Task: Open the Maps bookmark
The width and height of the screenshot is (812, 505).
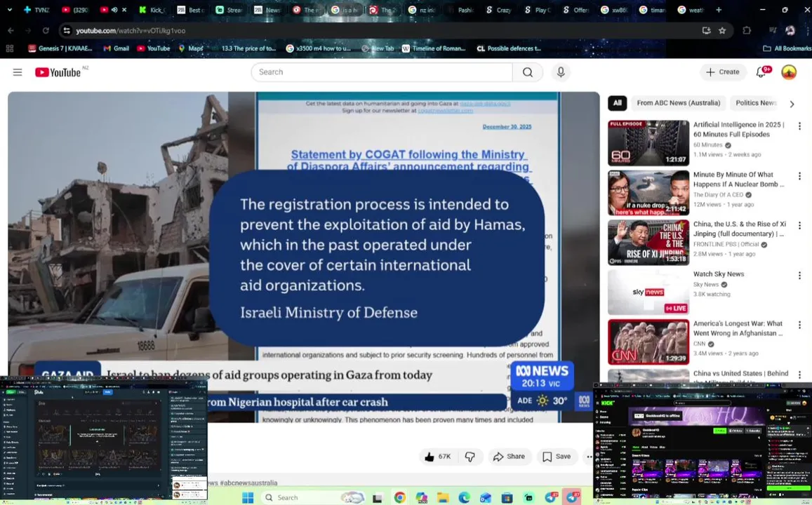Action: [191, 48]
